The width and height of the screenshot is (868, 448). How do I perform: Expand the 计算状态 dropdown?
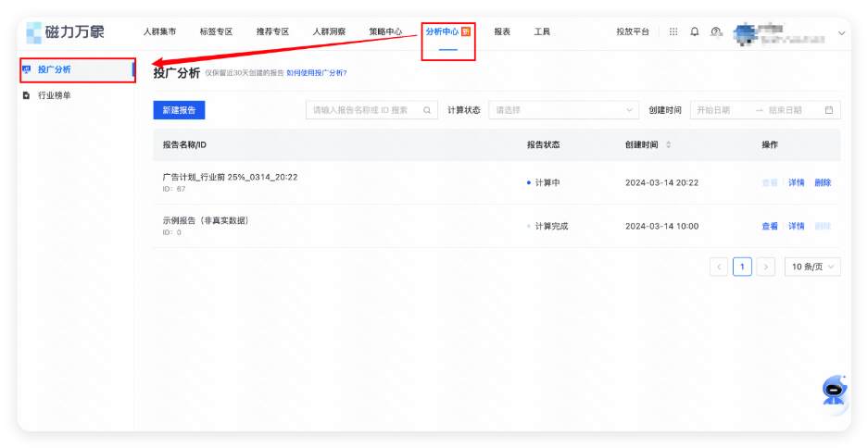click(563, 110)
